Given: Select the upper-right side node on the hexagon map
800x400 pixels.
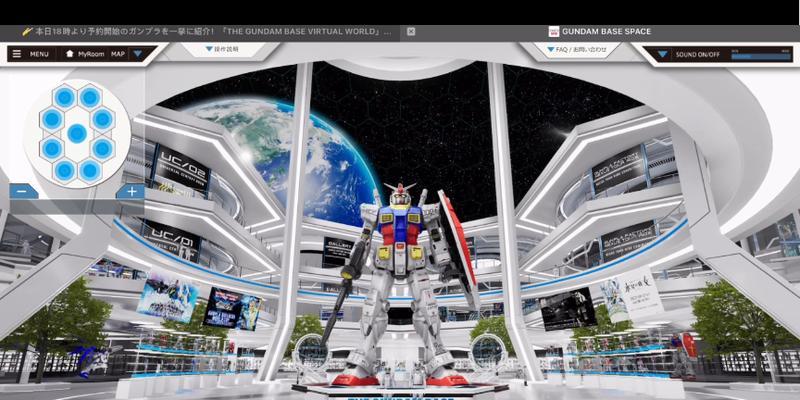Looking at the screenshot, I should [102, 119].
